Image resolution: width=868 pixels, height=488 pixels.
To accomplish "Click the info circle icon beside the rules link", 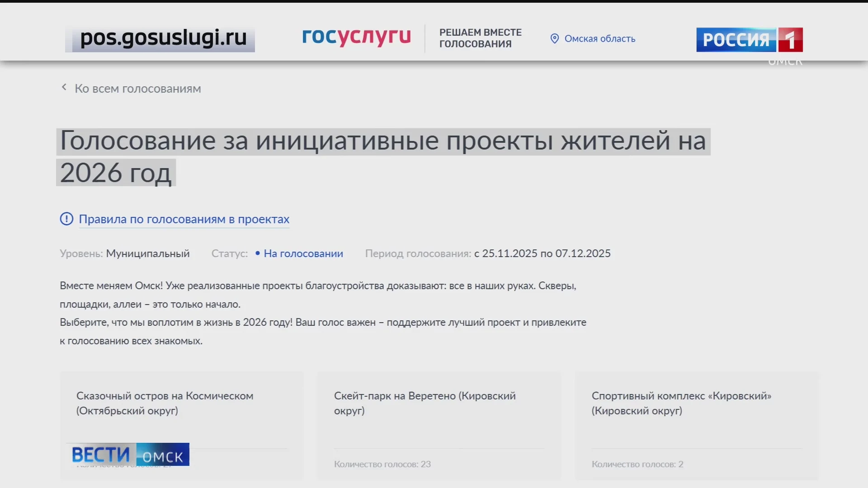I will (66, 219).
